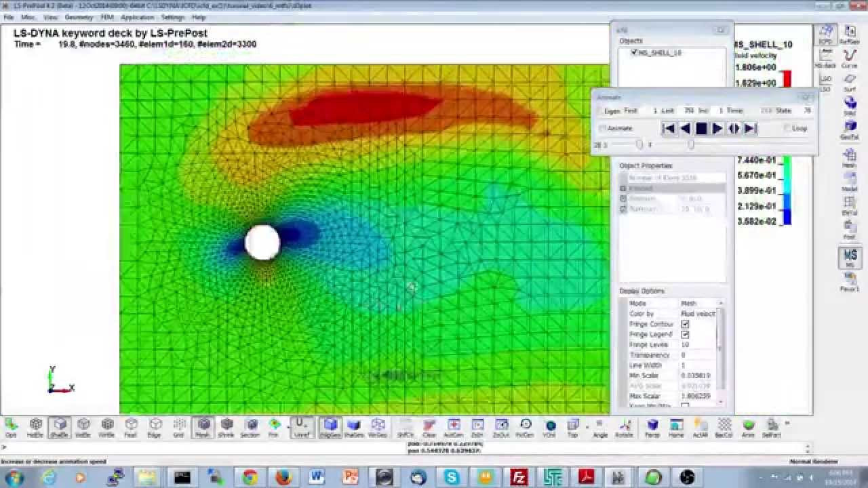Click the Hidden Element (HideEle) display icon

(36, 426)
